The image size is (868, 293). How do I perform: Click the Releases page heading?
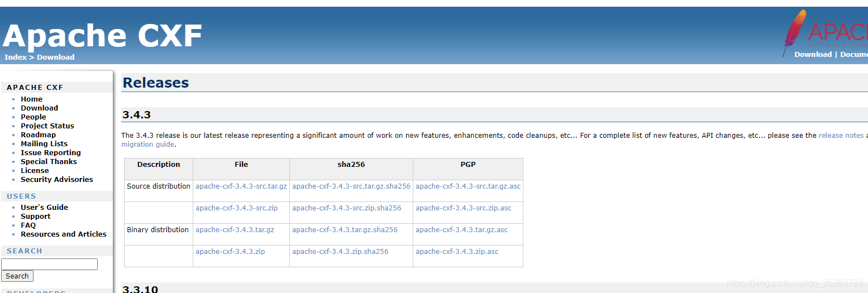156,83
